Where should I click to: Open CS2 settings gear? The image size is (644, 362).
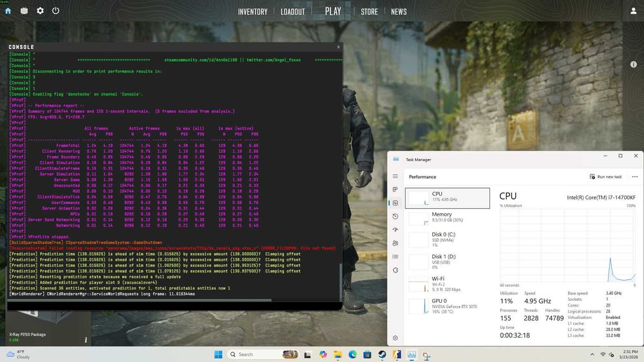(40, 11)
